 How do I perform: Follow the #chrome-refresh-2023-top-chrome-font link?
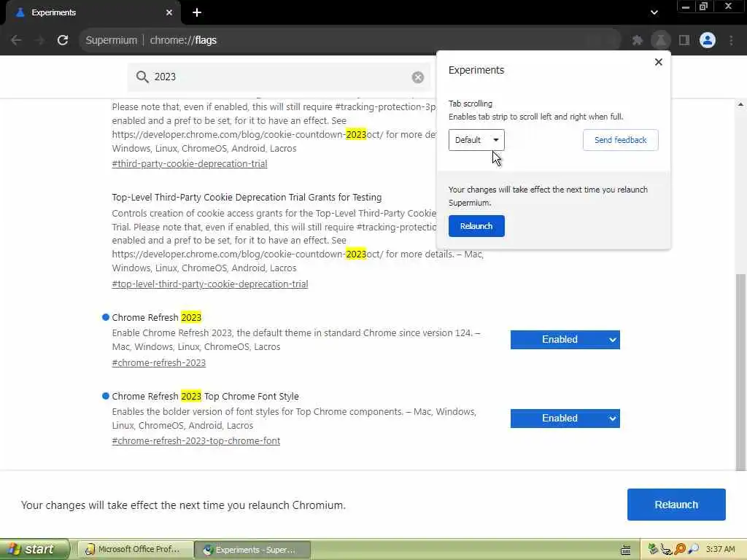tap(196, 441)
